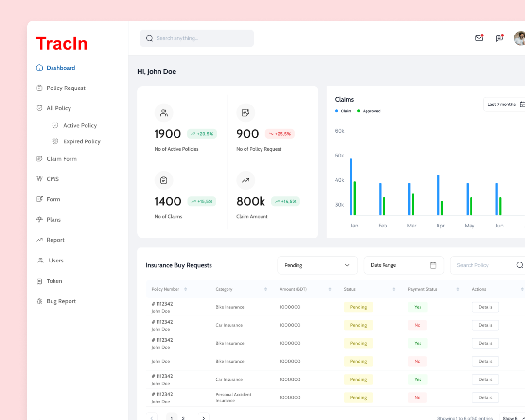Screen dimensions: 525x420
Task: Open Details for first Car Insurance row
Action: (485, 325)
